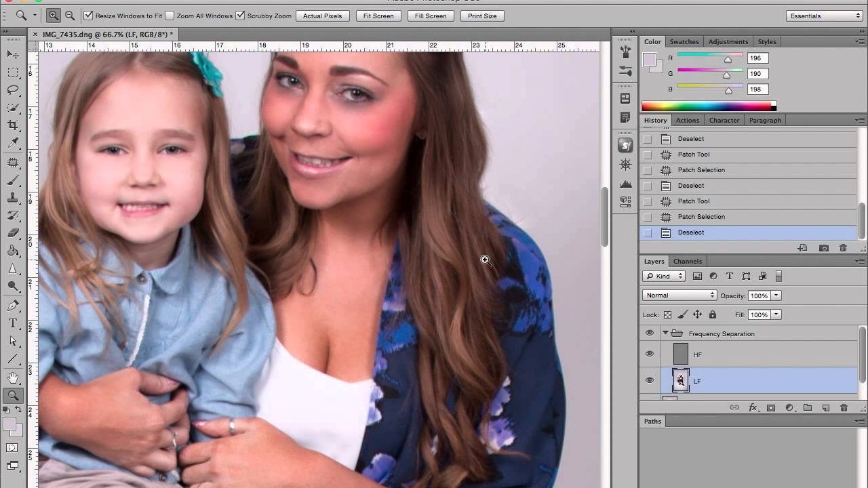Switch to the Character tab
Viewport: 868px width, 488px height.
724,121
